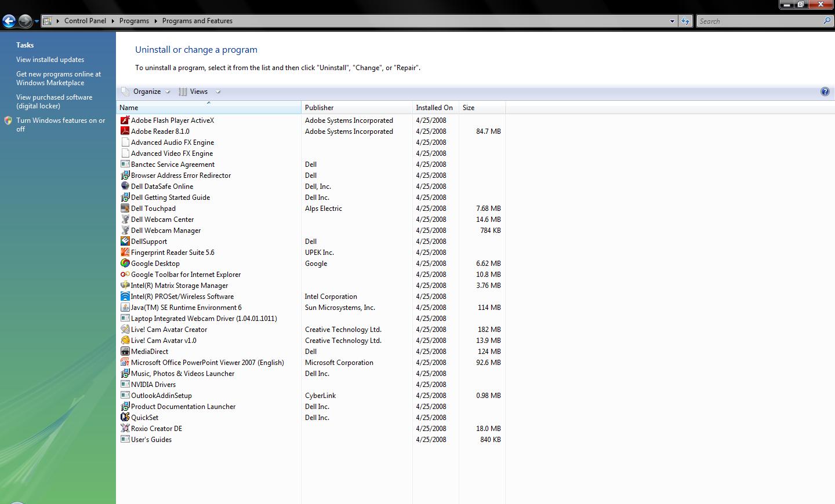Screen dimensions: 835x504
Task: Click the Control Panel breadcrumb
Action: pos(85,21)
